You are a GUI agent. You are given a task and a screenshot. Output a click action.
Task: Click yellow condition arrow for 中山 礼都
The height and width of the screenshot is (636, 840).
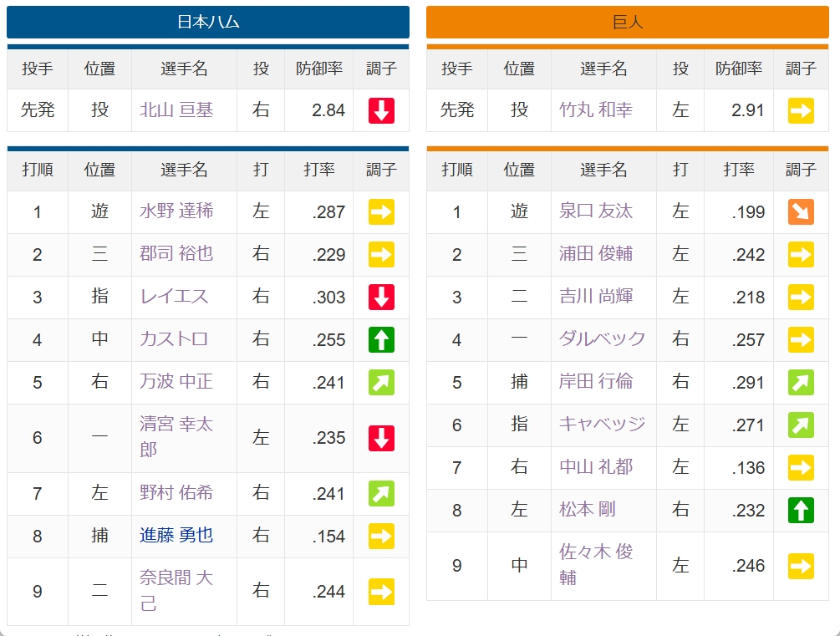click(x=801, y=467)
